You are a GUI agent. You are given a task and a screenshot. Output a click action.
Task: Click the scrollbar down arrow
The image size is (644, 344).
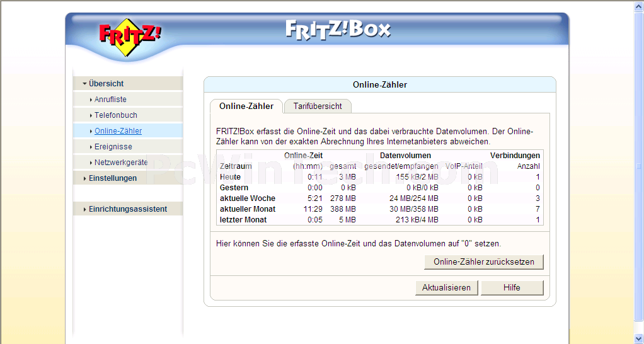[639, 339]
